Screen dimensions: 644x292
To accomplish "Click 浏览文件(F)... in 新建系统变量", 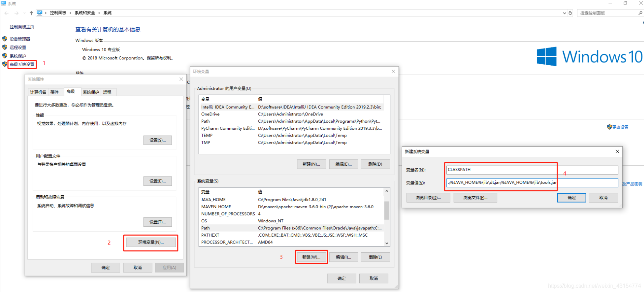I will pyautogui.click(x=475, y=198).
